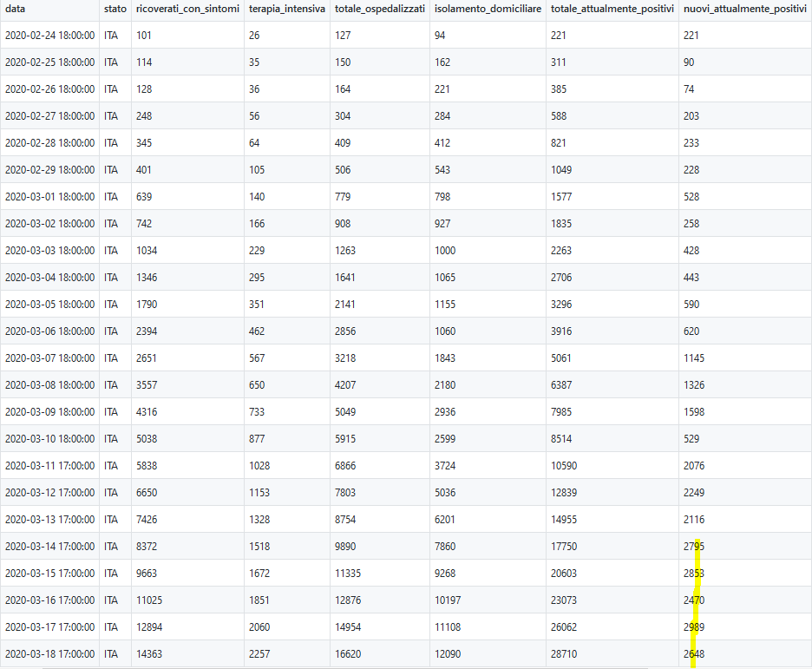
Task: Select date cell 2020-02-29 18:00:00
Action: click(49, 170)
